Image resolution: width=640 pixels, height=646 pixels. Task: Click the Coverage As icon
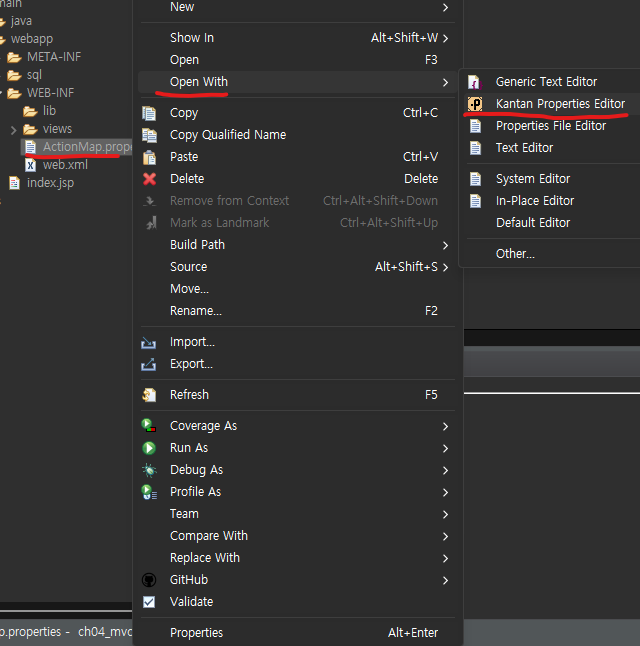(x=148, y=425)
